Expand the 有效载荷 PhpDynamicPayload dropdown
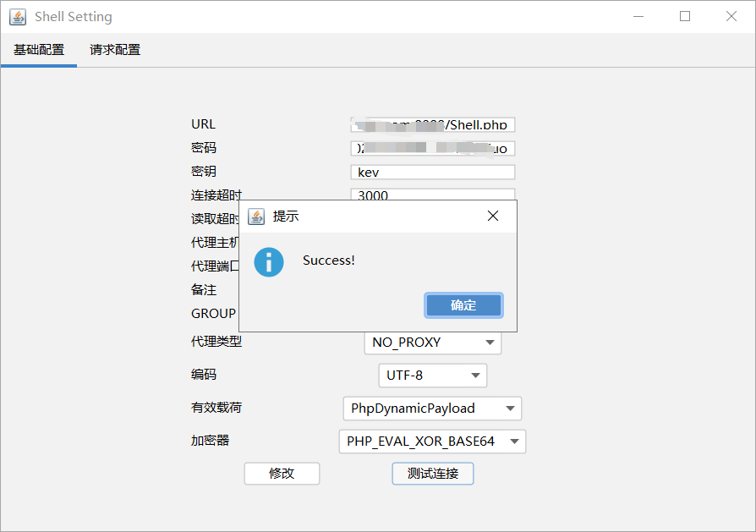756x532 pixels. coord(432,408)
